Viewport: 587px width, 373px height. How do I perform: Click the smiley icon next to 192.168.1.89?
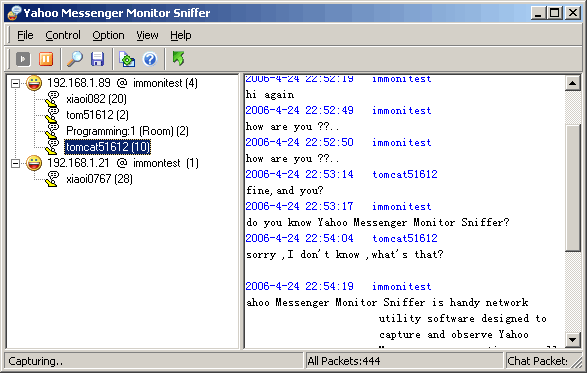(x=34, y=83)
